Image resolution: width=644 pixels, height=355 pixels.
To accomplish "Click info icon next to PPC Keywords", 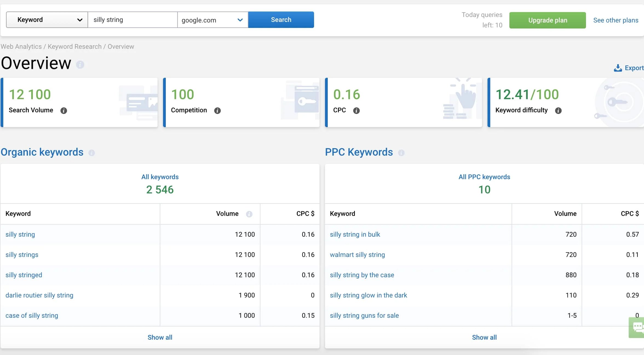I will coord(401,153).
